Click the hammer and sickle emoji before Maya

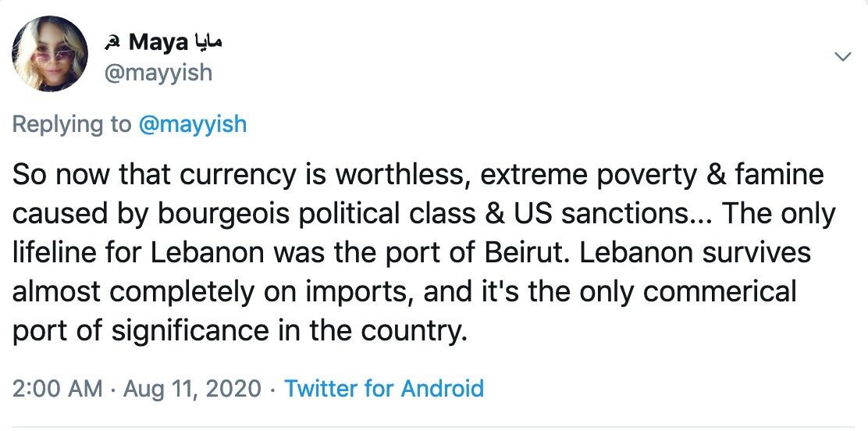[112, 42]
